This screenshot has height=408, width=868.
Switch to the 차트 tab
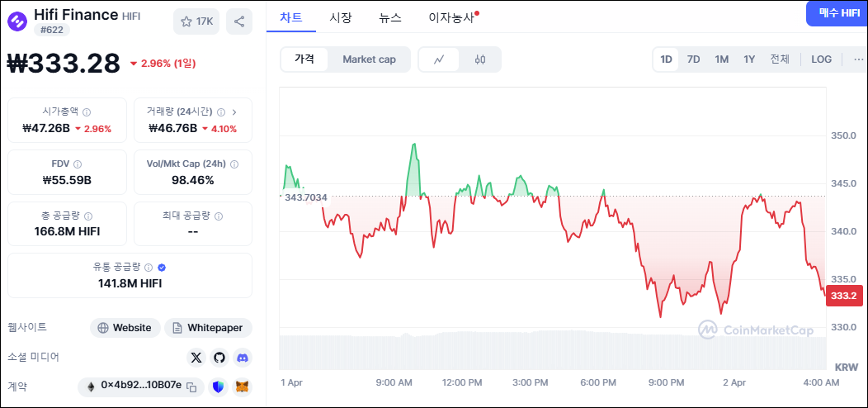click(291, 17)
